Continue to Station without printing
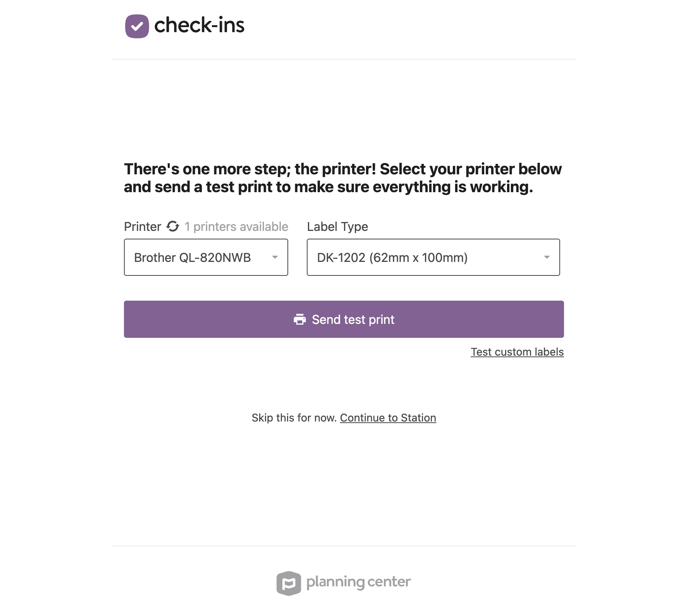The height and width of the screenshot is (616, 674). [x=388, y=418]
